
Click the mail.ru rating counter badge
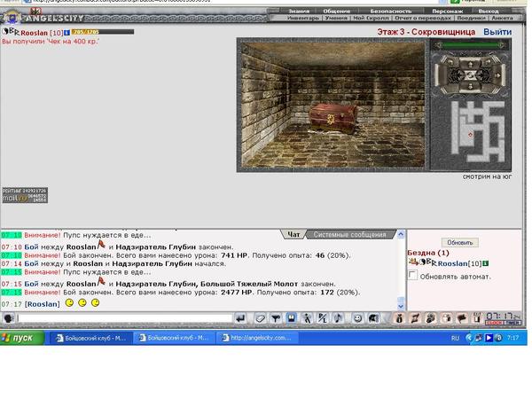25,195
